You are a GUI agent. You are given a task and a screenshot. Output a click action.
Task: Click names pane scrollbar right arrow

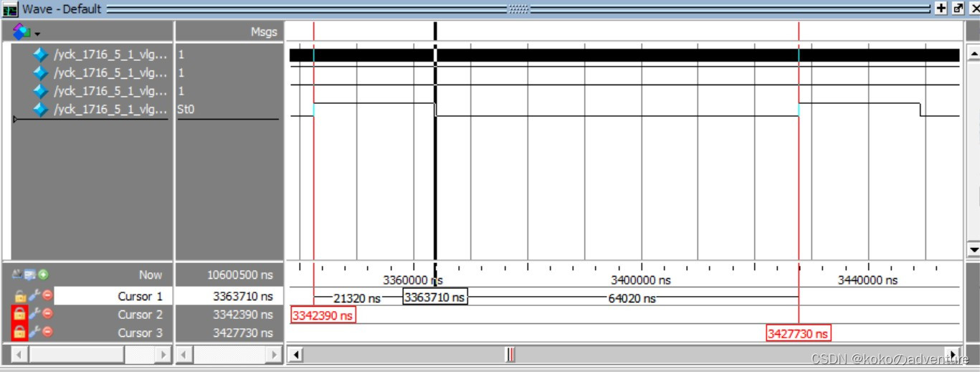pyautogui.click(x=163, y=354)
